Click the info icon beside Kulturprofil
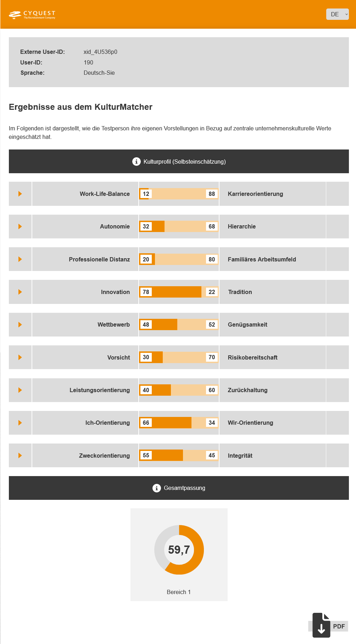This screenshot has width=356, height=644. (136, 162)
